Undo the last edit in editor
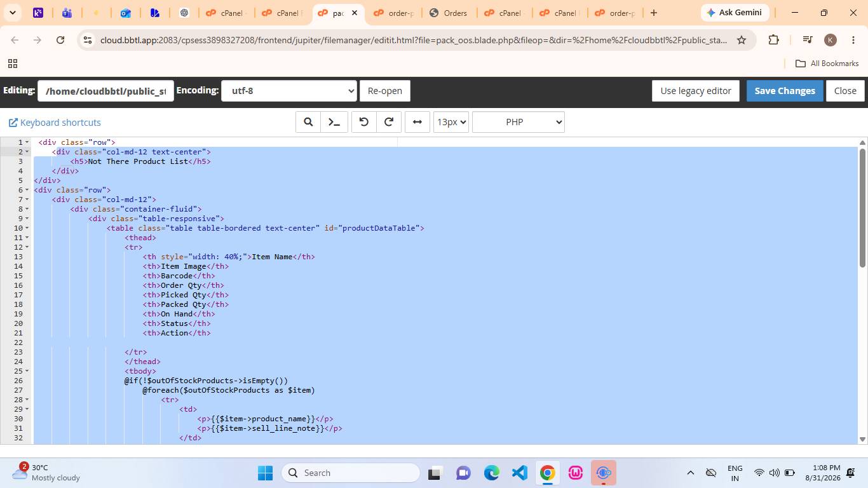 pos(364,122)
